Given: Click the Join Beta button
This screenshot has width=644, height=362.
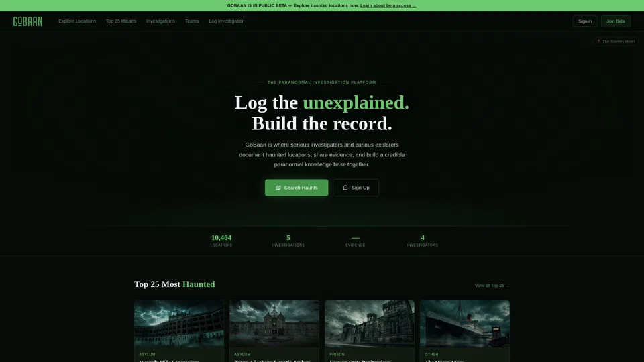Looking at the screenshot, I should pos(615,21).
